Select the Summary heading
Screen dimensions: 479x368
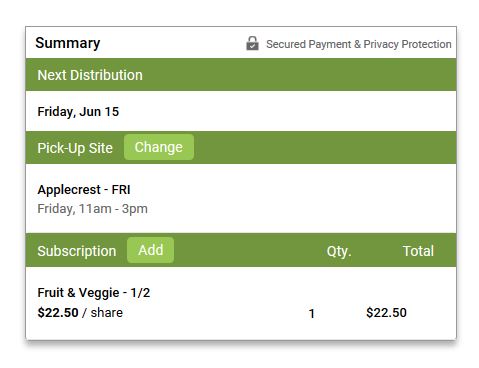[68, 43]
